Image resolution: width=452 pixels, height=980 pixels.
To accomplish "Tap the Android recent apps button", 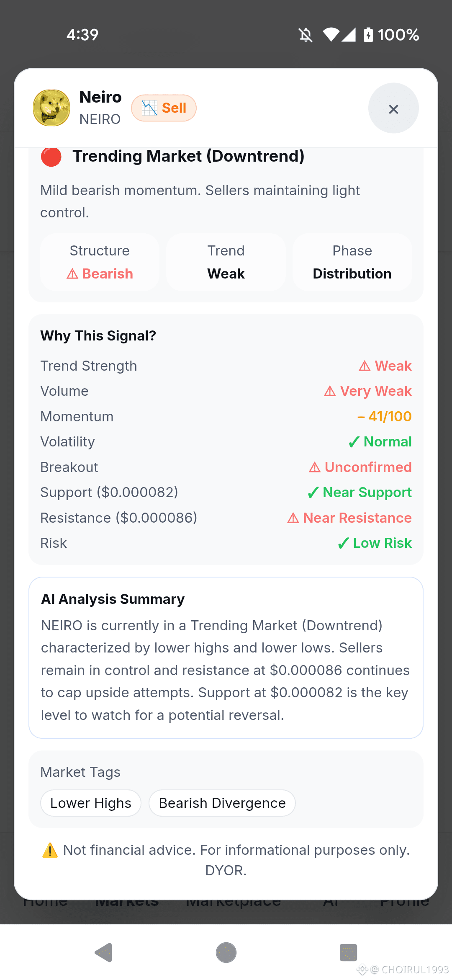I will pyautogui.click(x=348, y=953).
